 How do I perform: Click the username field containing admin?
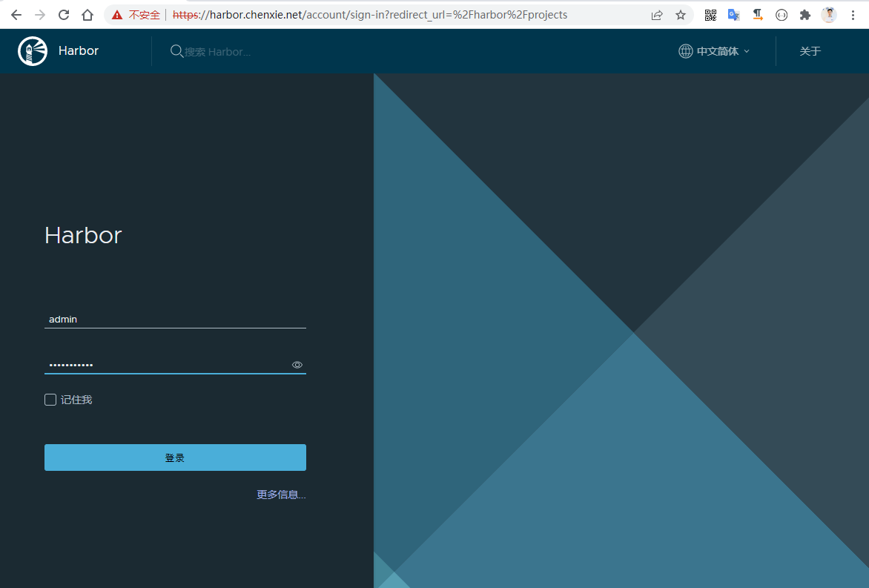(x=175, y=320)
